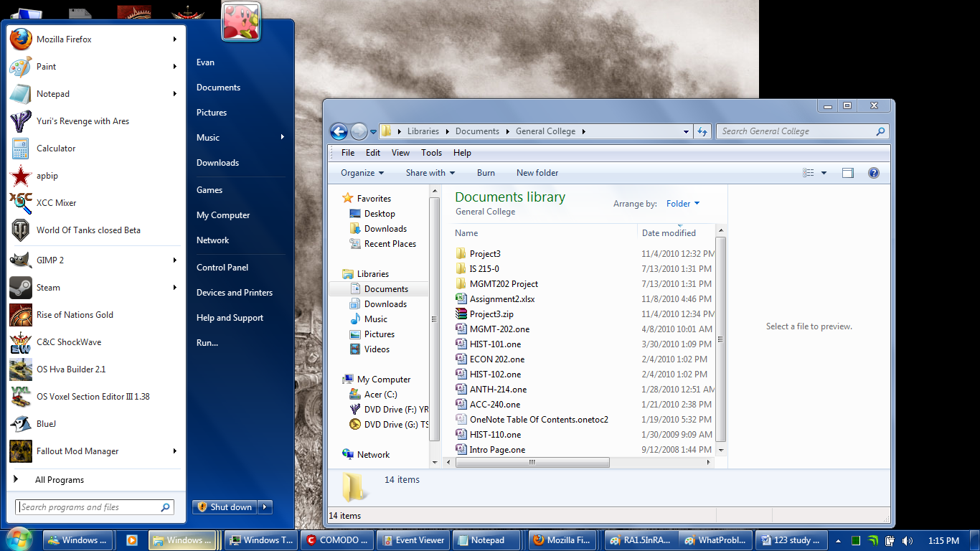Click the Search General College field

[802, 131]
